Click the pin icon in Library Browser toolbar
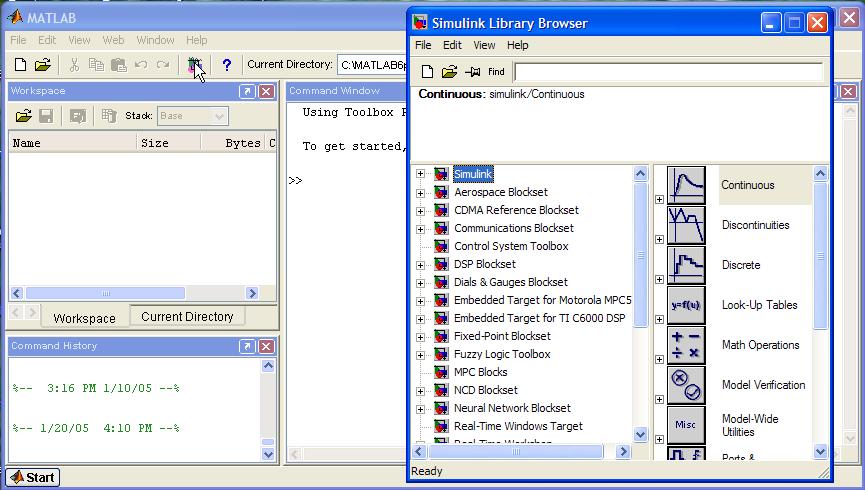 tap(472, 71)
